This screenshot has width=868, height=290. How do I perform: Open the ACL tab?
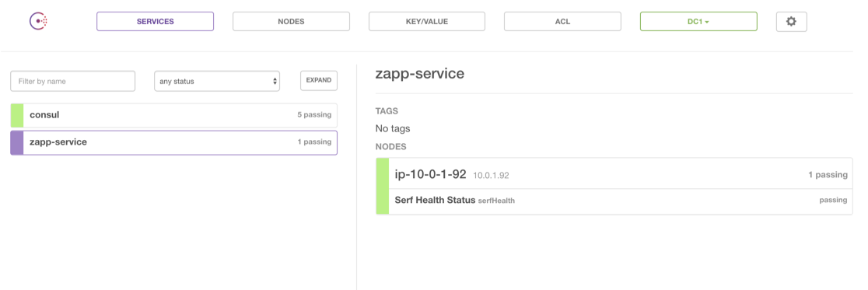pyautogui.click(x=562, y=22)
